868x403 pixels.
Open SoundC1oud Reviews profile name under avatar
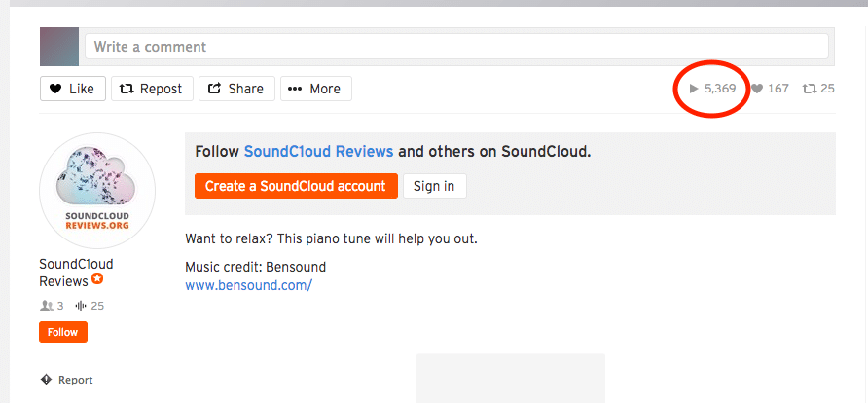tap(76, 273)
